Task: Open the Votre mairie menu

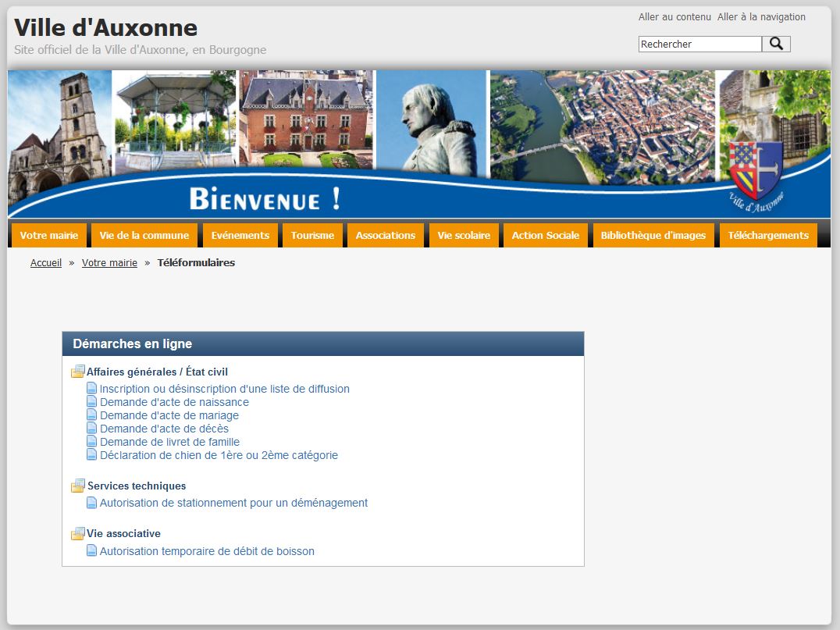Action: 49,236
